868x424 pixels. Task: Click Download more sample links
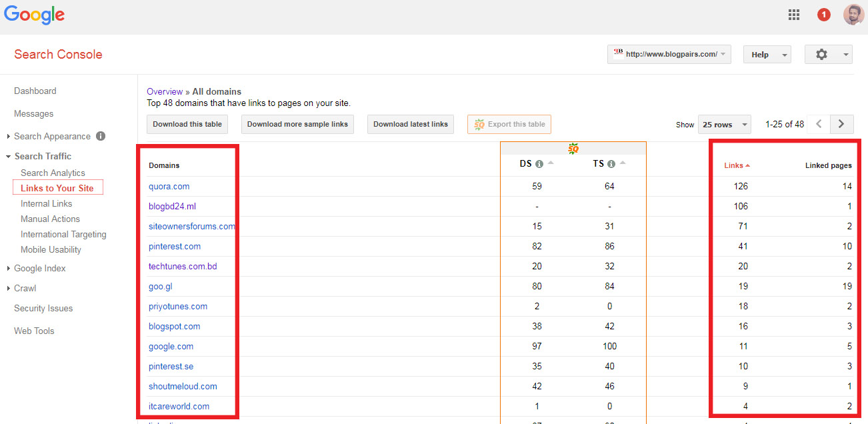point(297,124)
